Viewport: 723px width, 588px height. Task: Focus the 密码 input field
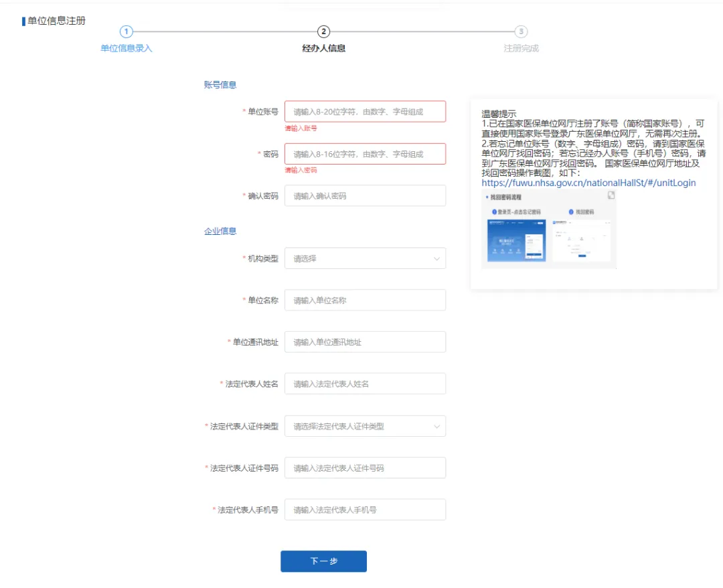(365, 154)
